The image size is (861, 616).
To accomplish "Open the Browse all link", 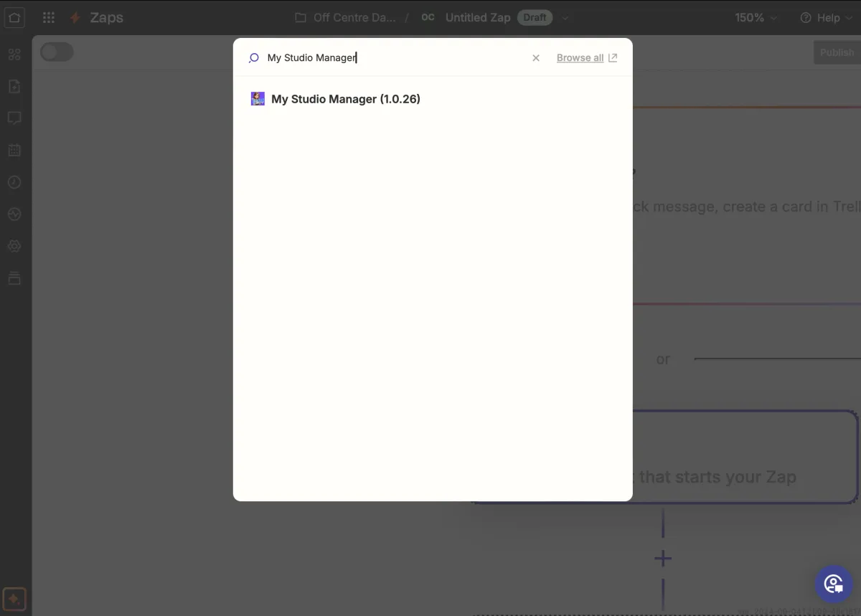I will click(x=586, y=58).
